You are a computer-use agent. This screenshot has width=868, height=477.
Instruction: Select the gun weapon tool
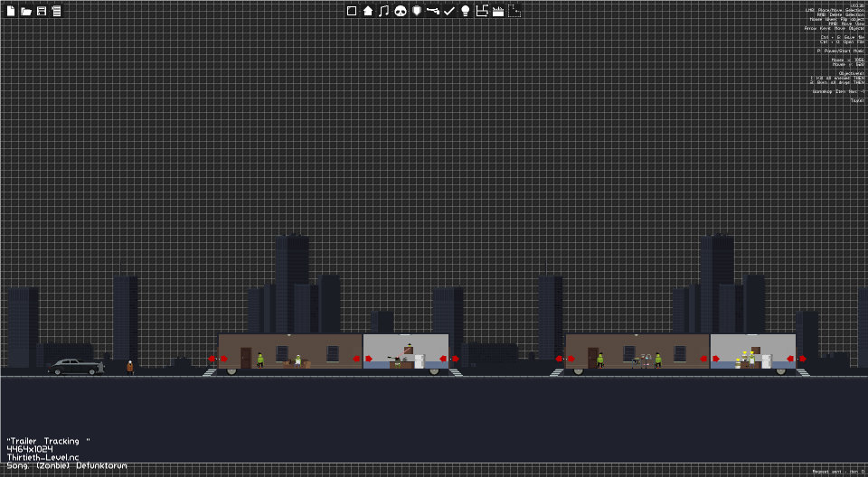click(433, 11)
